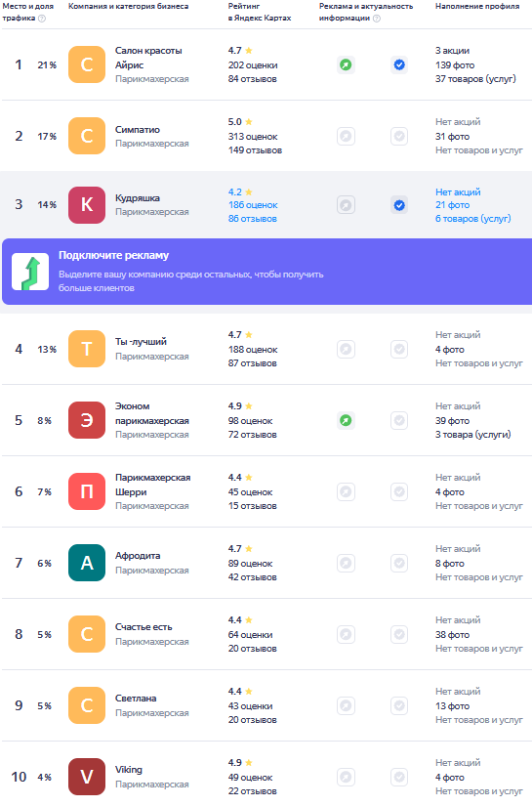The width and height of the screenshot is (532, 806).
Task: Open the Кудряшка company avatar
Action: (x=87, y=205)
